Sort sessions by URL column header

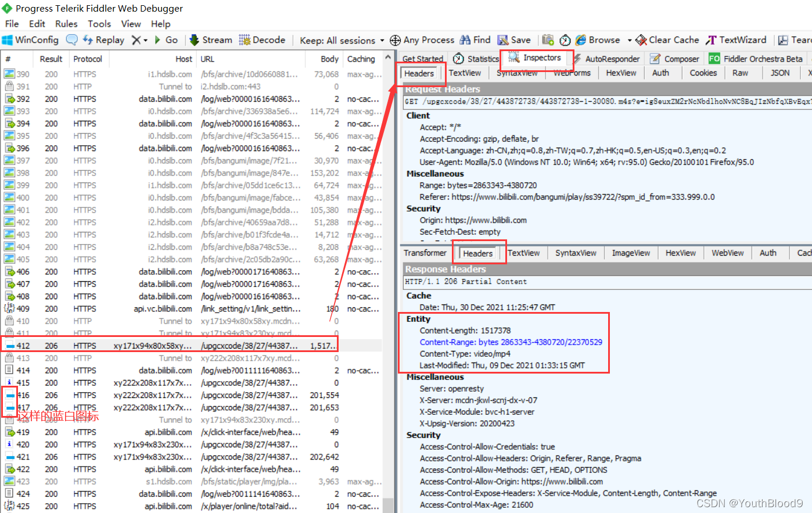coord(251,59)
